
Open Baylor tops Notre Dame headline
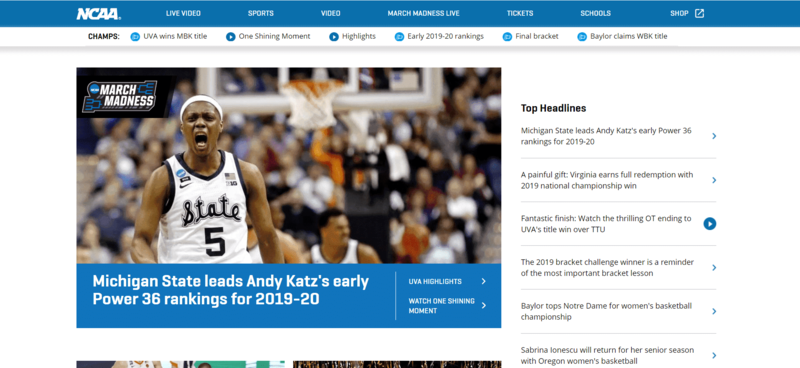606,311
